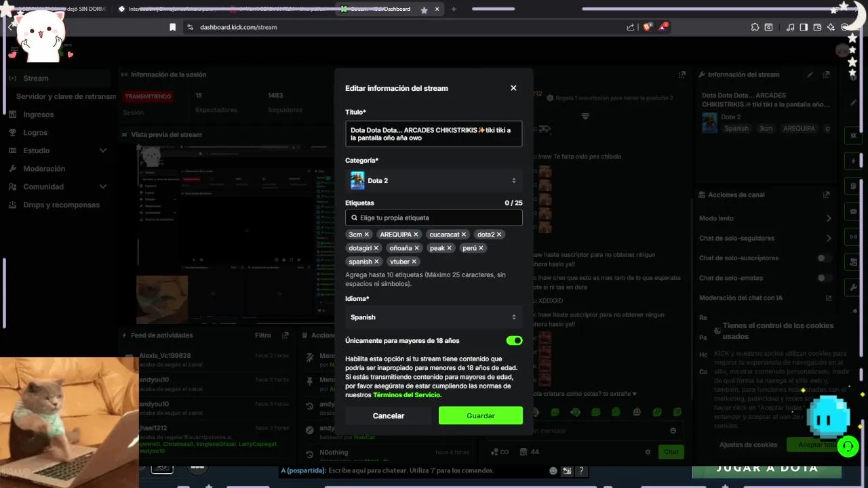Pop out the Información del stream panel
This screenshot has height=488, width=868.
(x=826, y=75)
